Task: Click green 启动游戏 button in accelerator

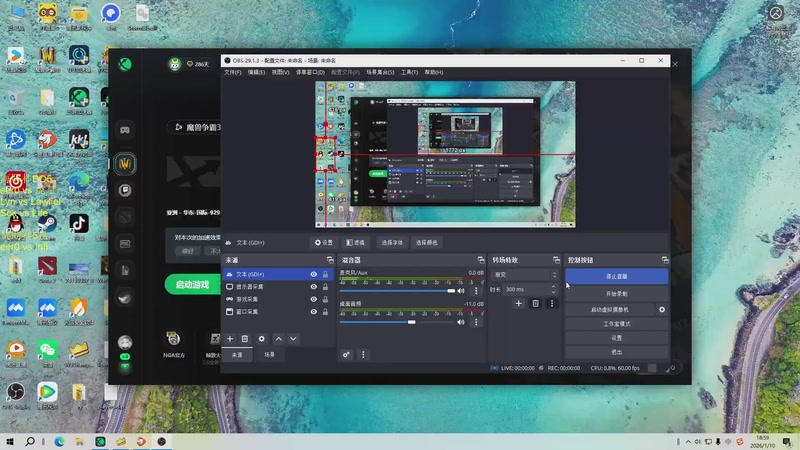Action: tap(192, 285)
